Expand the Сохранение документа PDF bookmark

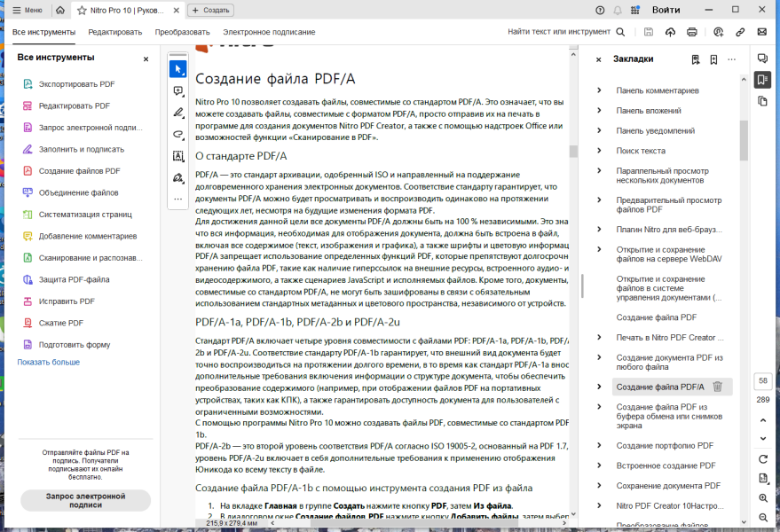coord(599,485)
